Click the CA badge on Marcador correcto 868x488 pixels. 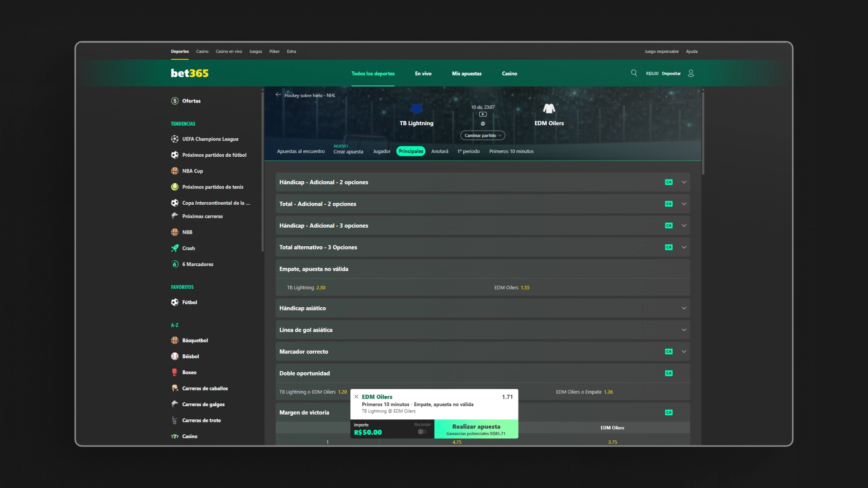point(669,352)
